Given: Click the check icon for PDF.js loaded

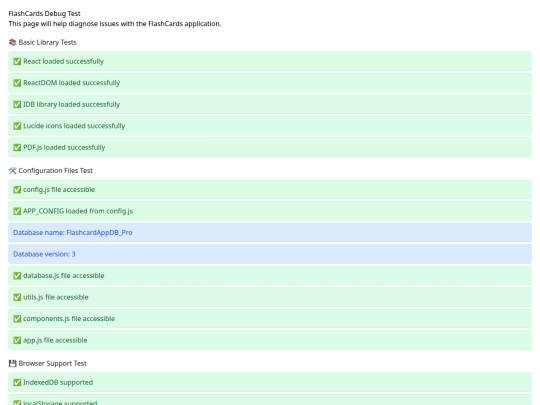Looking at the screenshot, I should (x=17, y=147).
